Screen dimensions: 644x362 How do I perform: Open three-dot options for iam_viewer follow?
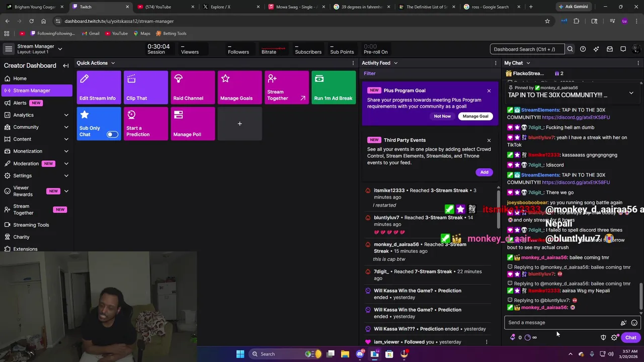point(486,342)
